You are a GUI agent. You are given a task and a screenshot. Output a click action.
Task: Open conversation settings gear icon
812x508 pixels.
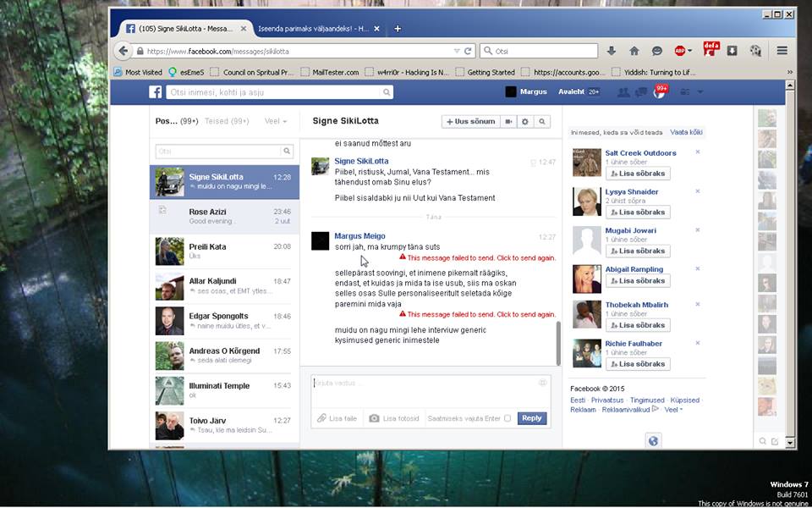(525, 121)
